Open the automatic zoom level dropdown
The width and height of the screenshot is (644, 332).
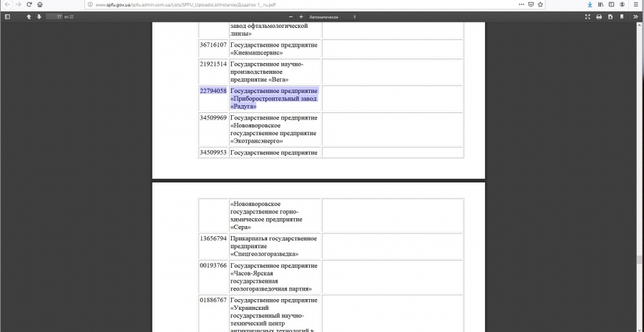pos(333,16)
